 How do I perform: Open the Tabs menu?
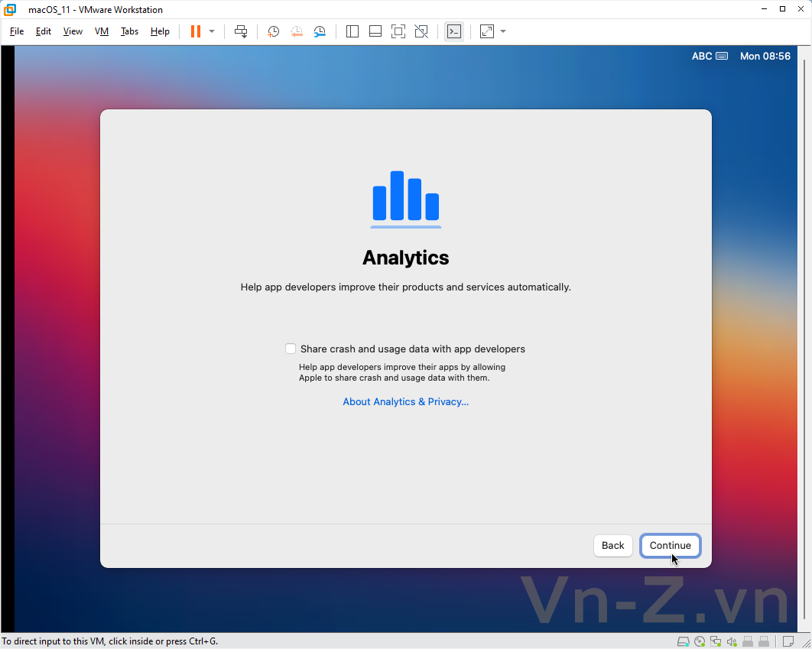(129, 31)
